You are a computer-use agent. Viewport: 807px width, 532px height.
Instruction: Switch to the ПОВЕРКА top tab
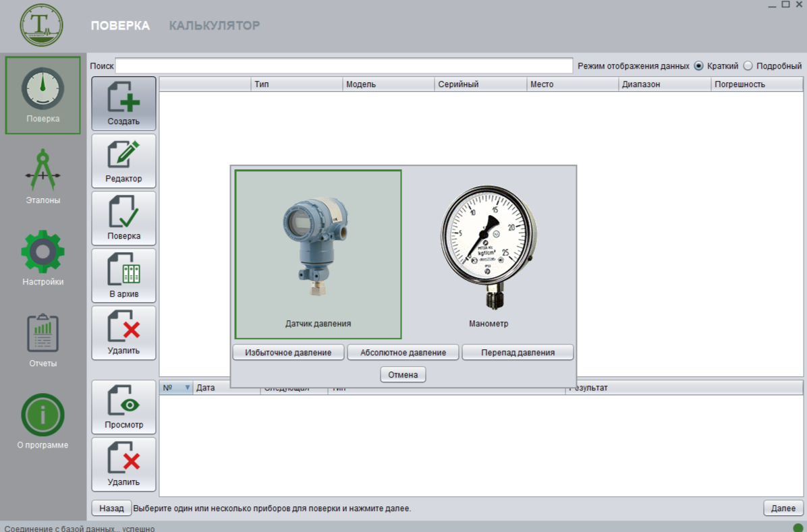click(x=120, y=26)
